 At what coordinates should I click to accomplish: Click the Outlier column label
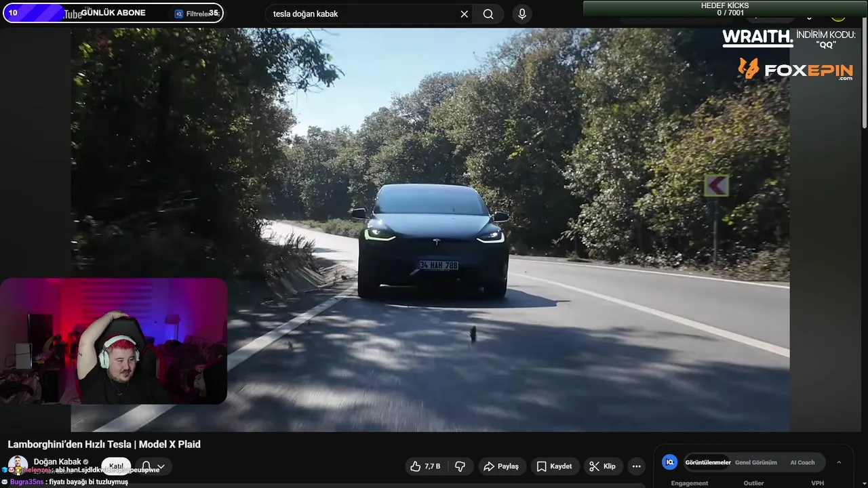click(x=753, y=483)
